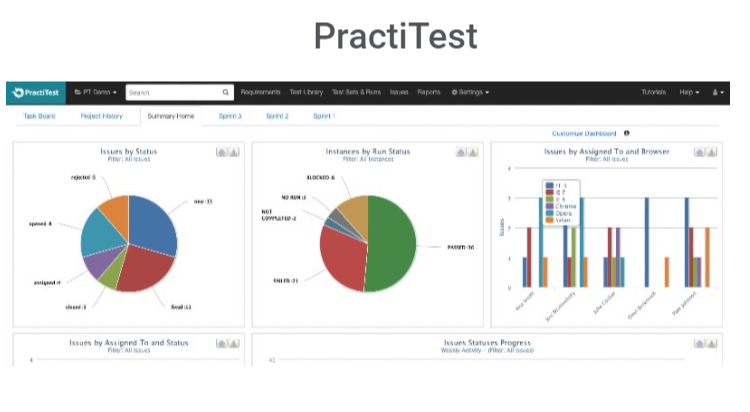750x412 pixels.
Task: Select the Summary Home tab
Action: coord(171,116)
